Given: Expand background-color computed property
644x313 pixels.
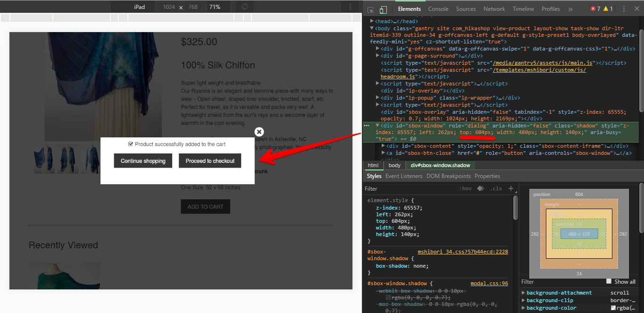Looking at the screenshot, I should pos(523,308).
